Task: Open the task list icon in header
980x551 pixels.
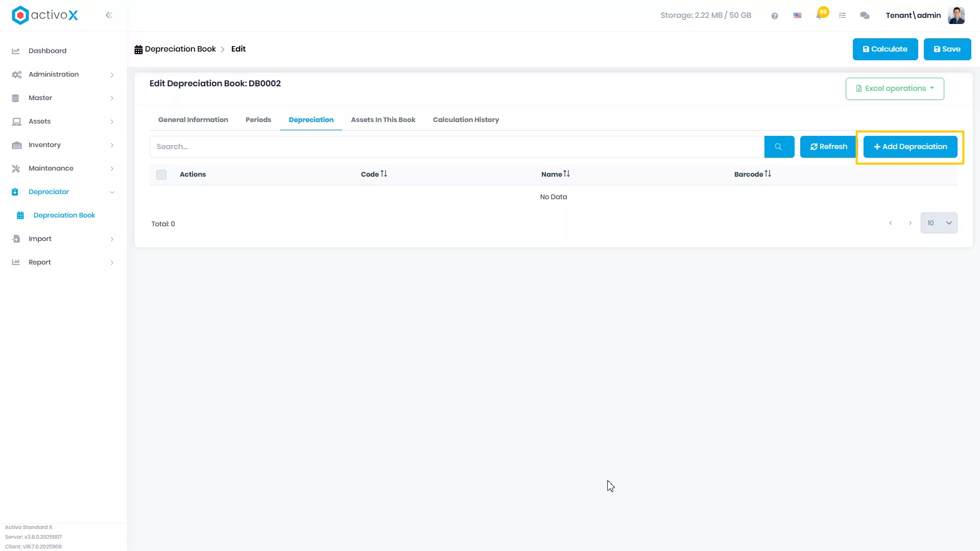Action: tap(843, 16)
